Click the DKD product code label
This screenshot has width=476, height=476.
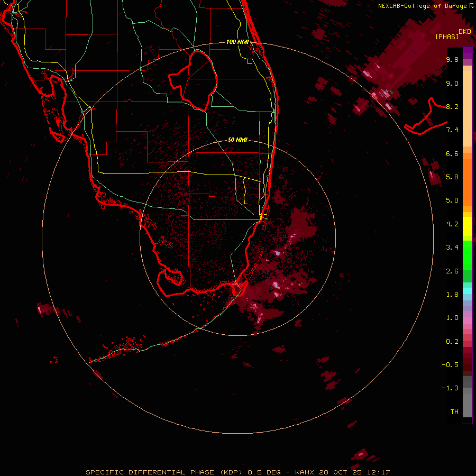click(x=465, y=32)
